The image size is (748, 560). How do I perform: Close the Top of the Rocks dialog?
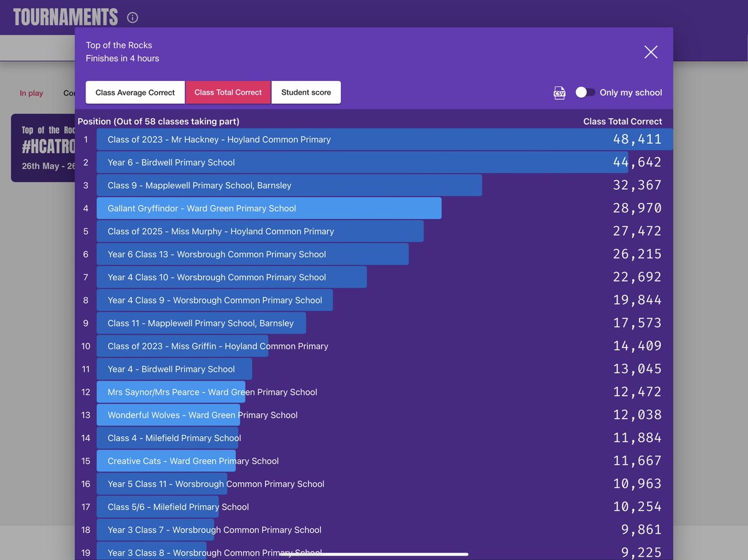point(651,52)
